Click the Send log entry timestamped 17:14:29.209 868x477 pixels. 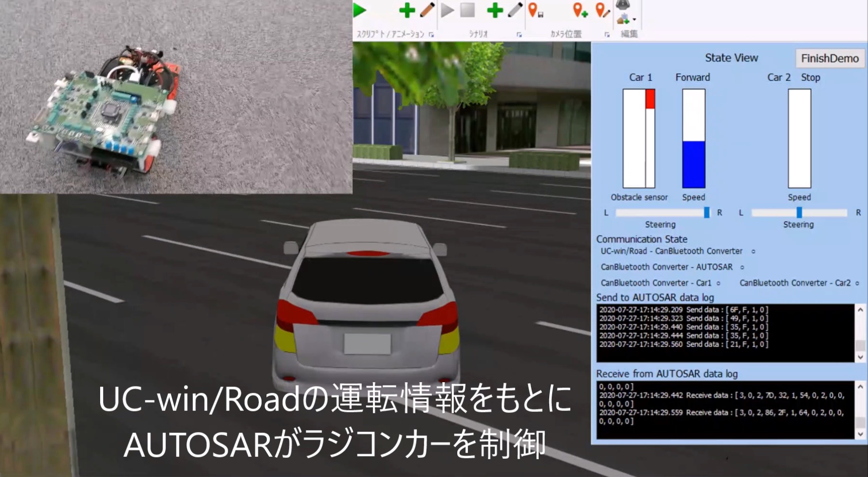(683, 310)
